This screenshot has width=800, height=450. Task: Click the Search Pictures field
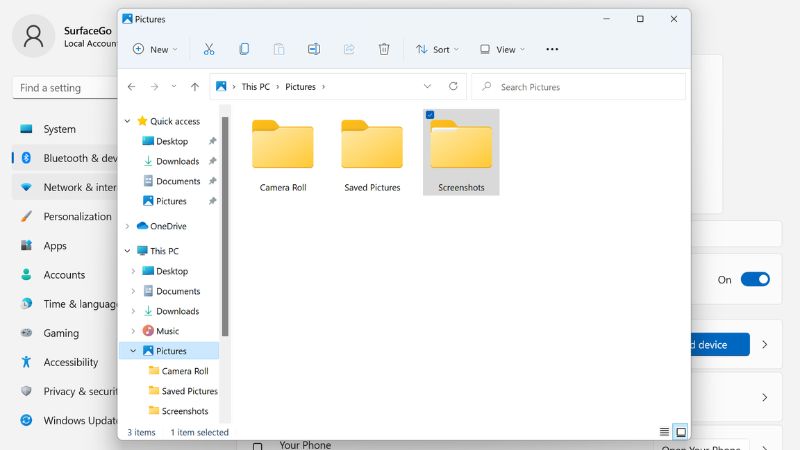click(x=578, y=87)
